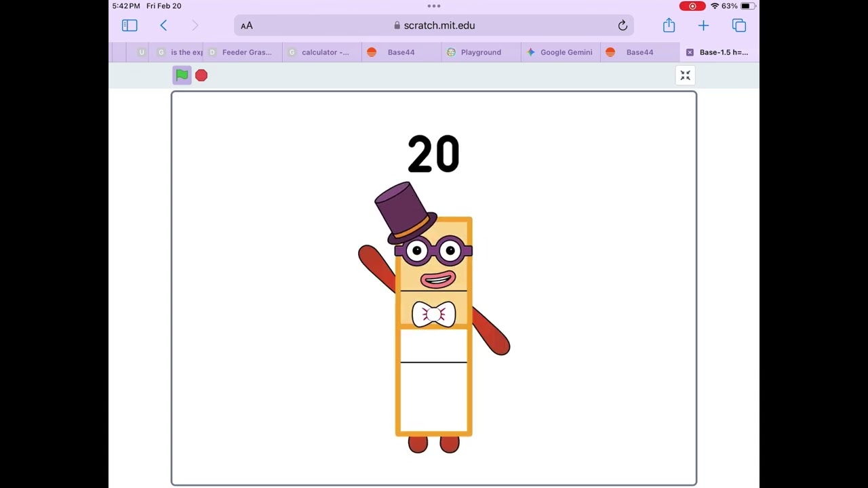This screenshot has height=488, width=868.
Task: Tap the 63% battery percentage
Action: [730, 6]
